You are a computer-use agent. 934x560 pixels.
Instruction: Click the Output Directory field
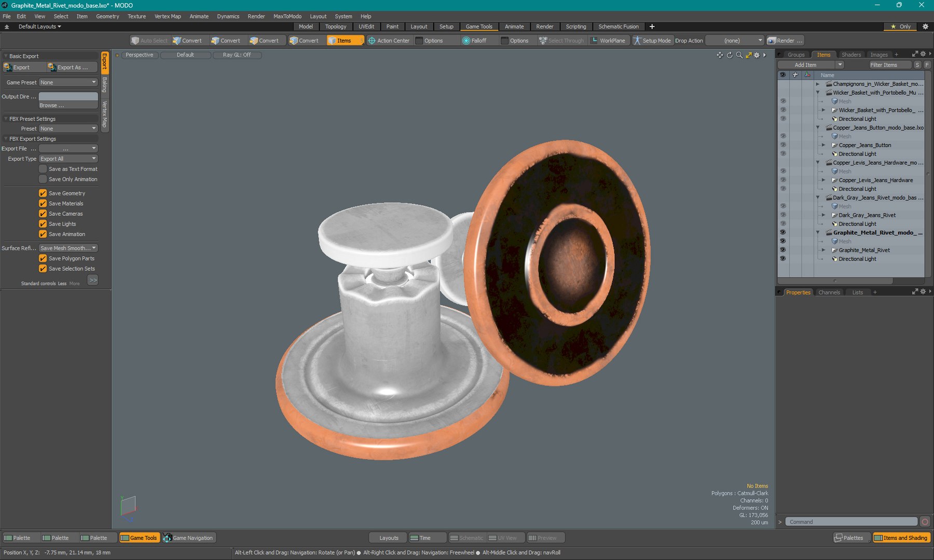pos(68,96)
